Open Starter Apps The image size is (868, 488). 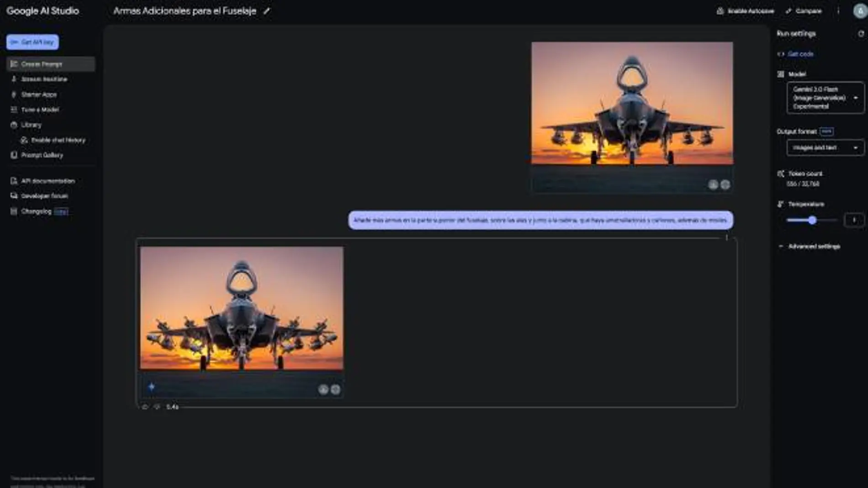click(x=39, y=94)
